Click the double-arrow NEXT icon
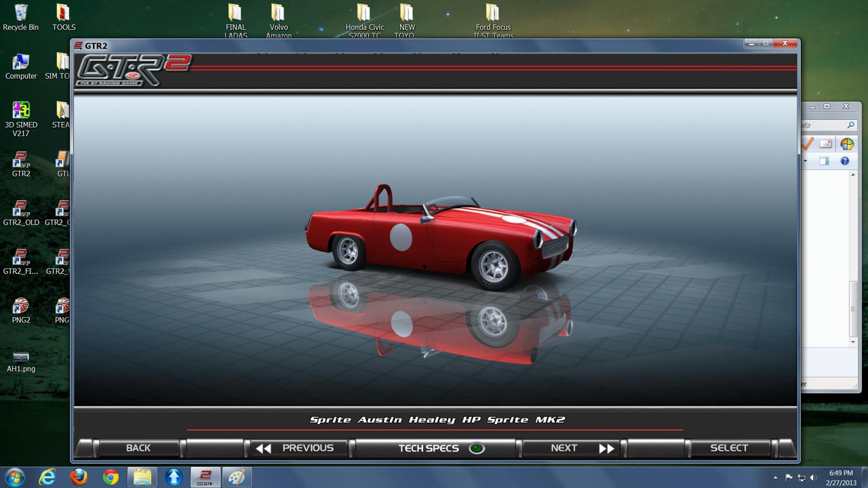 (x=607, y=448)
